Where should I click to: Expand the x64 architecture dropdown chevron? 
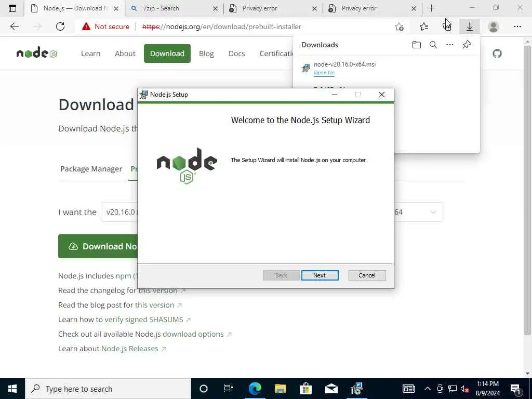433,212
